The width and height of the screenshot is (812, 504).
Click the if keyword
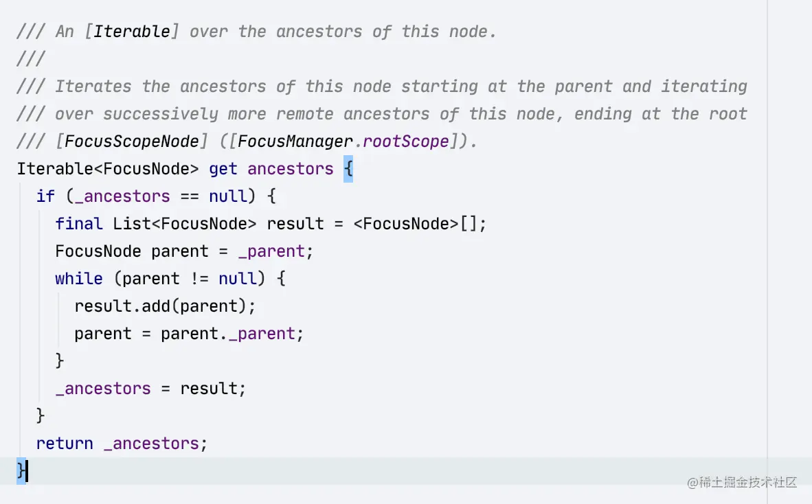45,196
